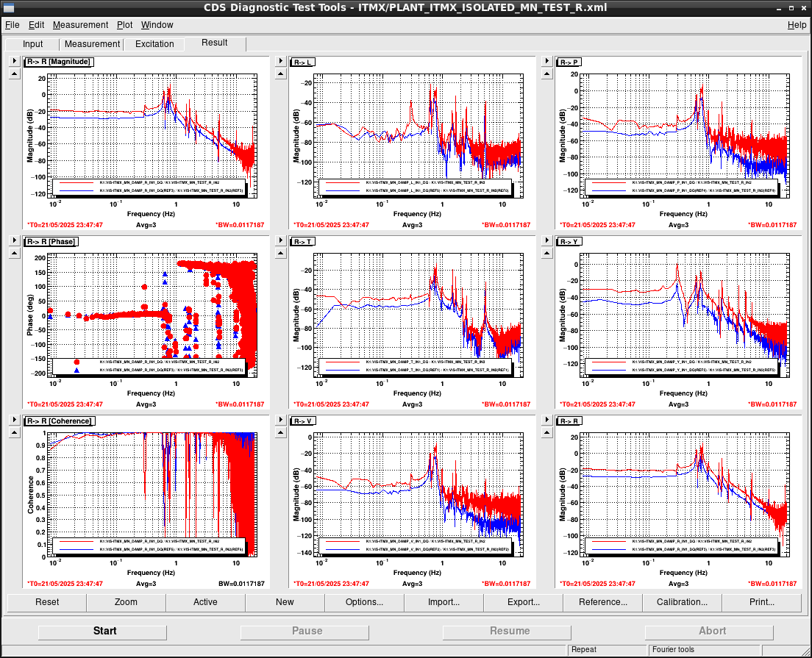Image resolution: width=812 pixels, height=658 pixels.
Task: Open the Calibration... dialog
Action: coord(682,602)
